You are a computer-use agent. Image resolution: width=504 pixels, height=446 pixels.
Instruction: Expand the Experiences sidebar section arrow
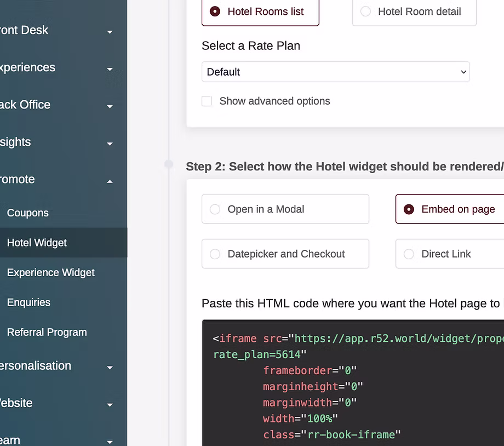pos(110,69)
